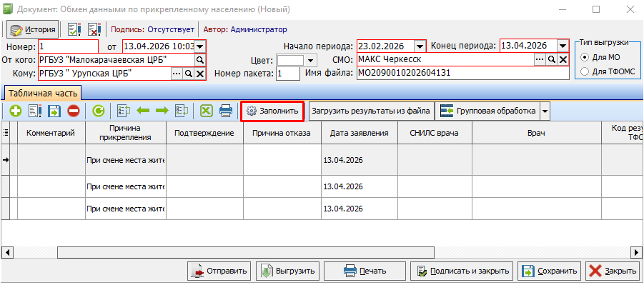Click the Причина отказа column header
This screenshot has width=644, height=285.
(x=282, y=132)
